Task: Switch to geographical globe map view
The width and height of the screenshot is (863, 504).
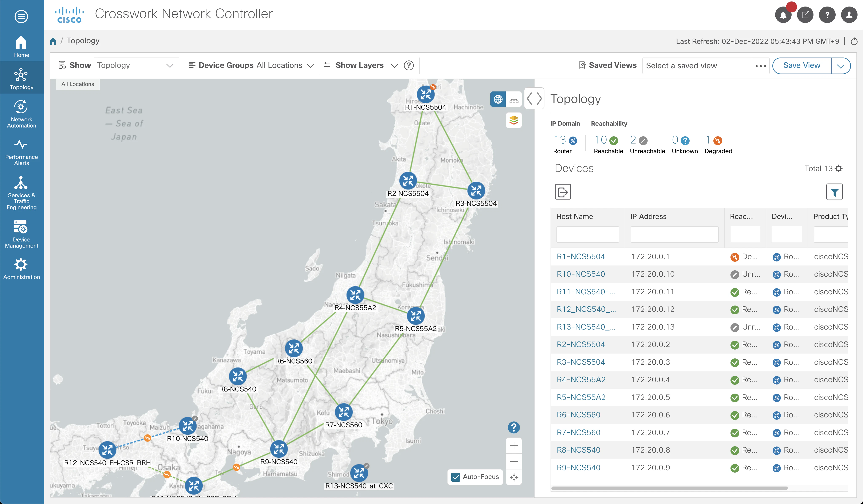Action: [498, 99]
